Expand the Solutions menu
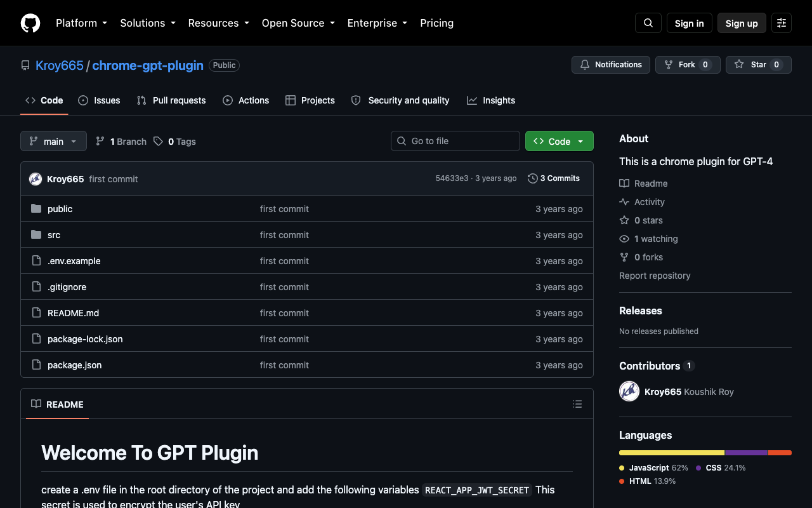Screen dimensions: 812x508 148,23
